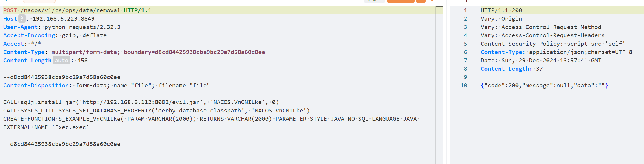Click the CALL sqlj.install_jar statement
This screenshot has height=164, width=644.
[141, 102]
